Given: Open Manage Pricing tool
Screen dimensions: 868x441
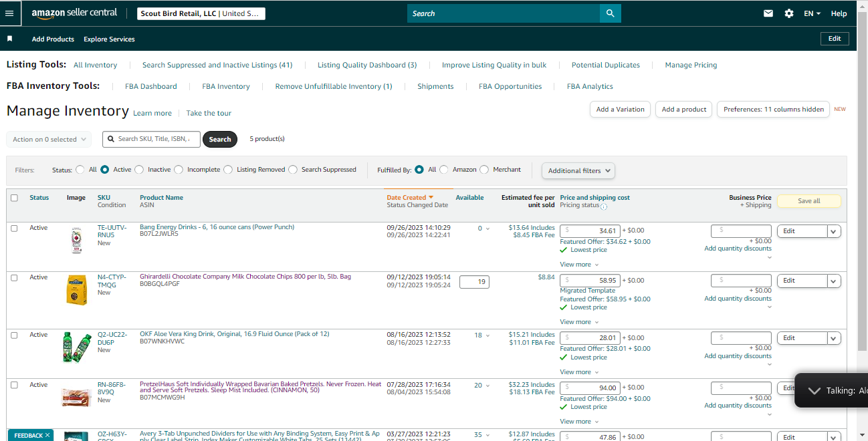Looking at the screenshot, I should tap(691, 65).
